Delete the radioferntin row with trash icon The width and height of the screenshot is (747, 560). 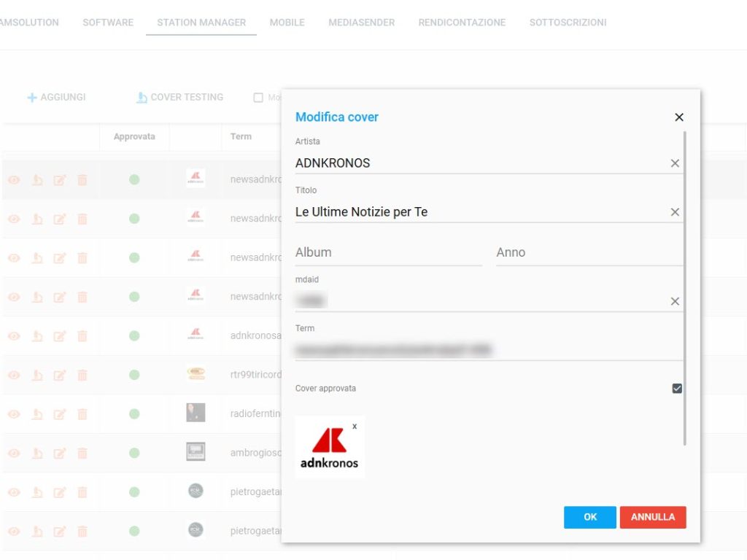coord(82,414)
